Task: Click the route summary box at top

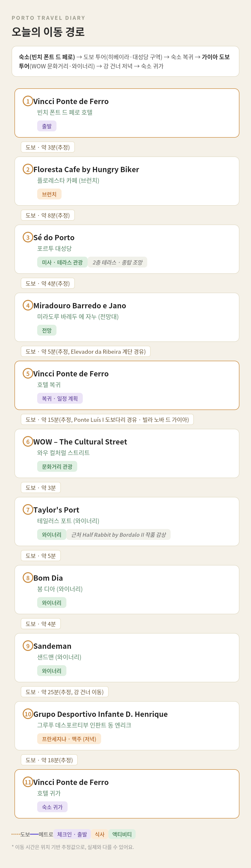Action: click(x=125, y=61)
